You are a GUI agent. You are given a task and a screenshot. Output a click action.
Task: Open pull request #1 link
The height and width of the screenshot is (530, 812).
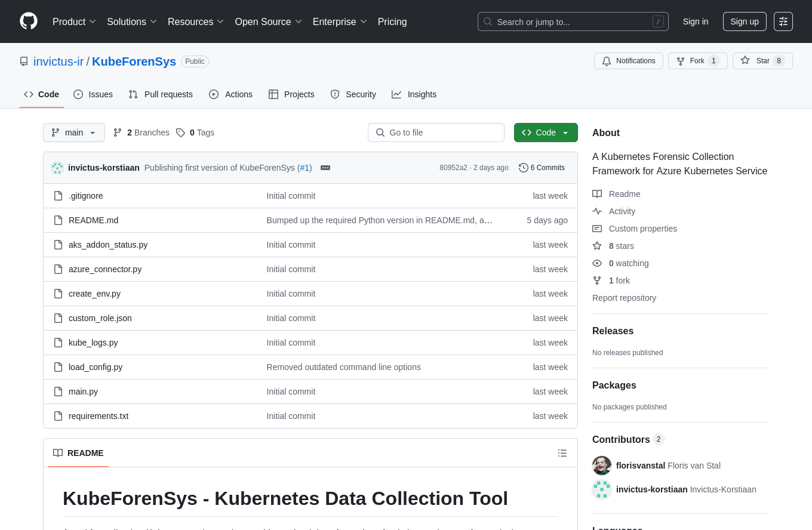tap(304, 168)
